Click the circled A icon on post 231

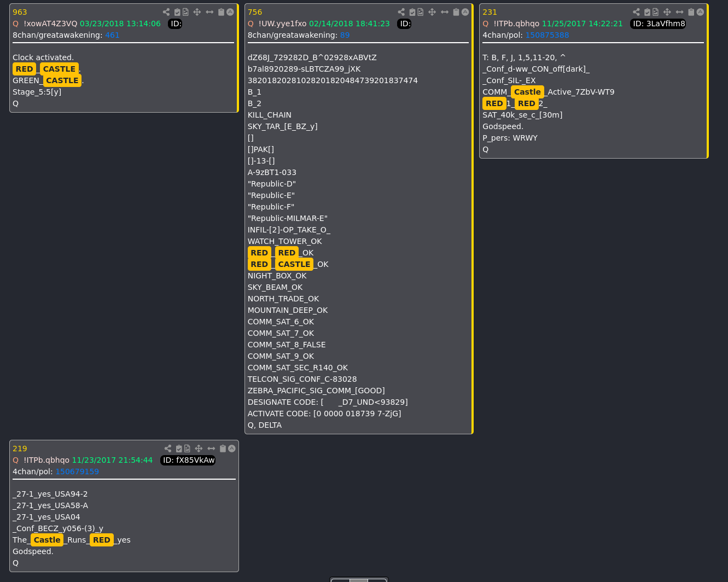[x=700, y=12]
